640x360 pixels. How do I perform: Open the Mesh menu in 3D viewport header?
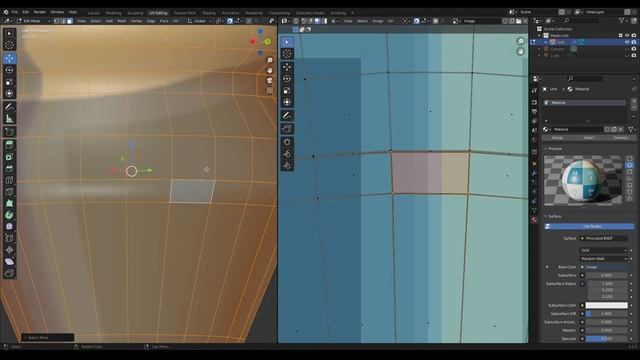tap(122, 21)
